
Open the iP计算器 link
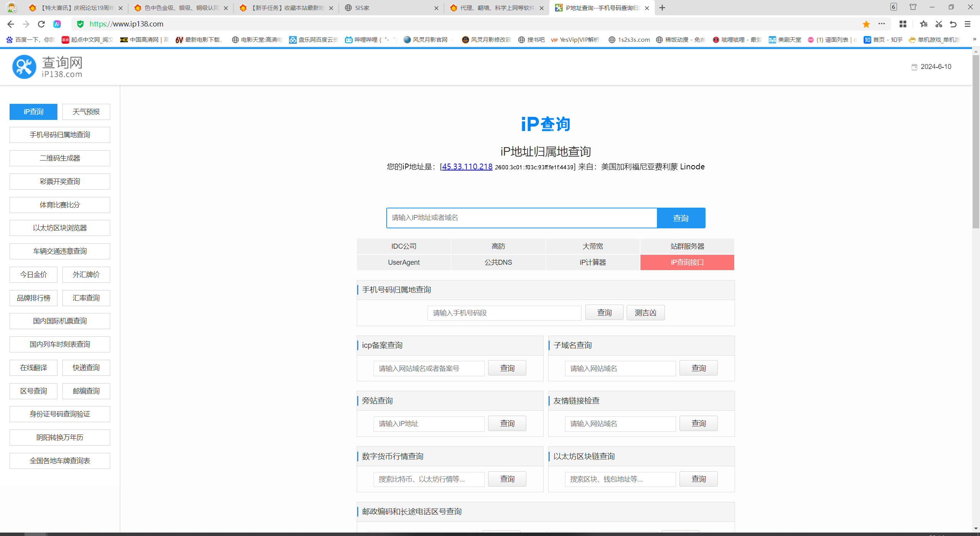point(593,262)
